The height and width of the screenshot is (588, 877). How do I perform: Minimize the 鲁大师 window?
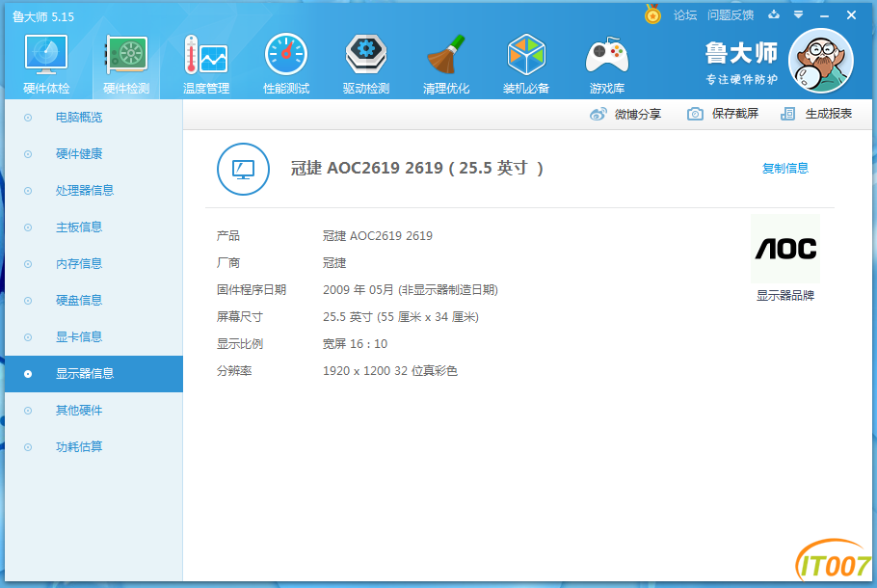824,15
